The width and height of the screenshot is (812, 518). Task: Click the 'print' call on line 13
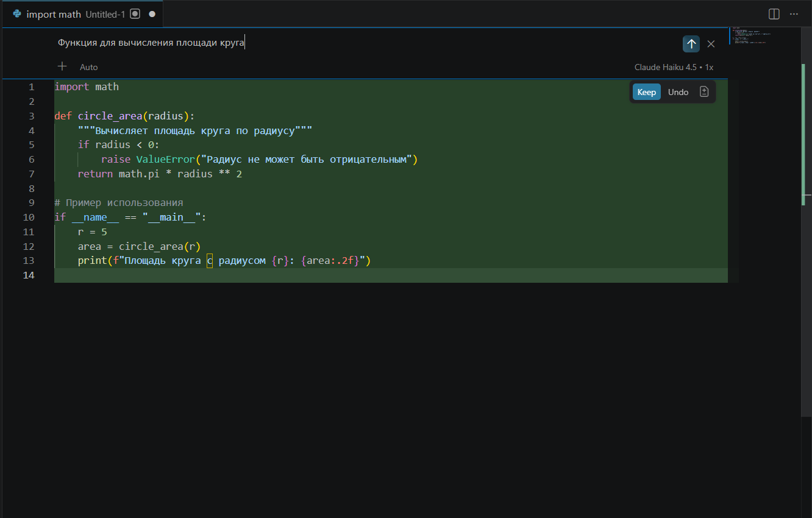[x=93, y=261]
